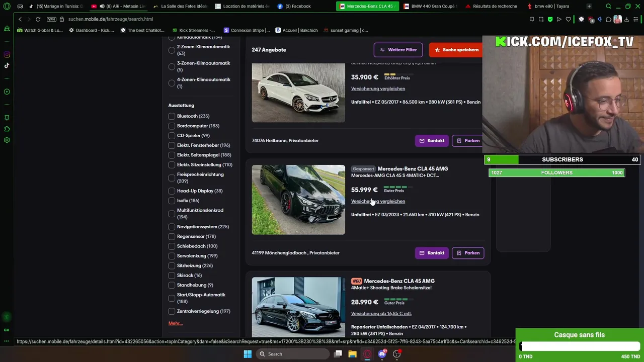Switch to the Mariage in Tunisia tab
Screen dimensions: 644x362
[x=56, y=7]
